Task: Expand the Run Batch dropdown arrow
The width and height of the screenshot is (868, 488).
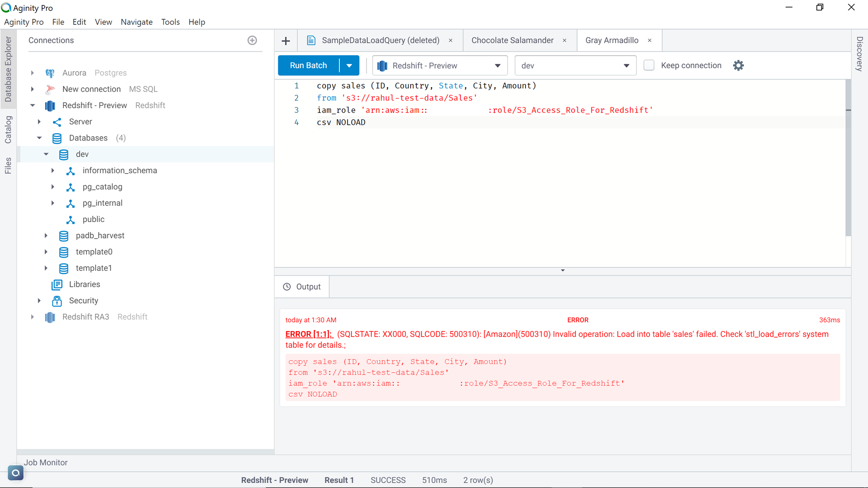Action: (x=349, y=65)
